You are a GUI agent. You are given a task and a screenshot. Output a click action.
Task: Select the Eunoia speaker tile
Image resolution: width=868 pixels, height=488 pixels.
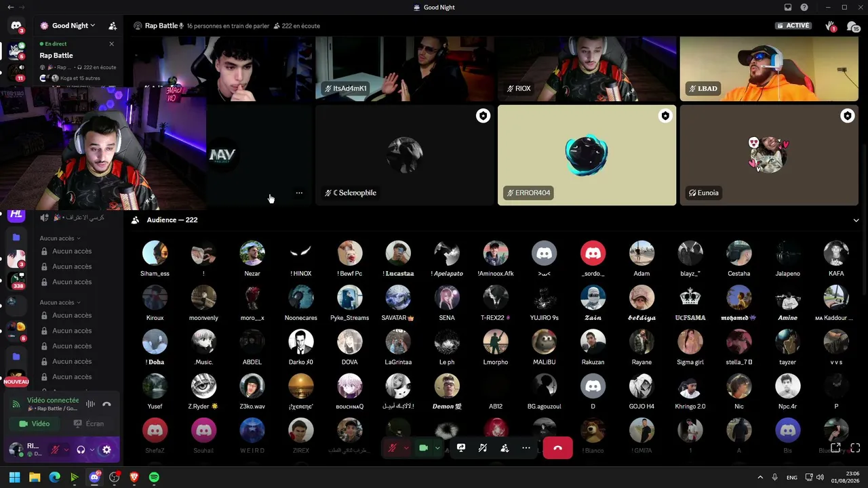pyautogui.click(x=769, y=155)
